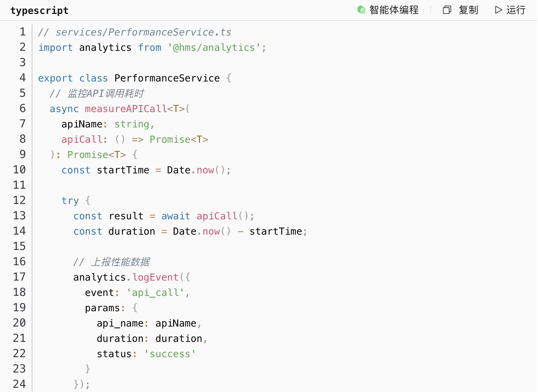The width and height of the screenshot is (538, 392).
Task: Click the logEvent method call
Action: 155,277
